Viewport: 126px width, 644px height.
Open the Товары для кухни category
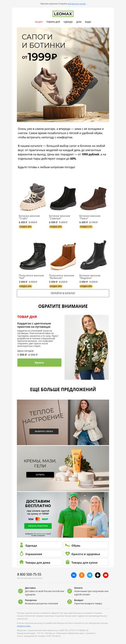pyautogui.click(x=86, y=562)
